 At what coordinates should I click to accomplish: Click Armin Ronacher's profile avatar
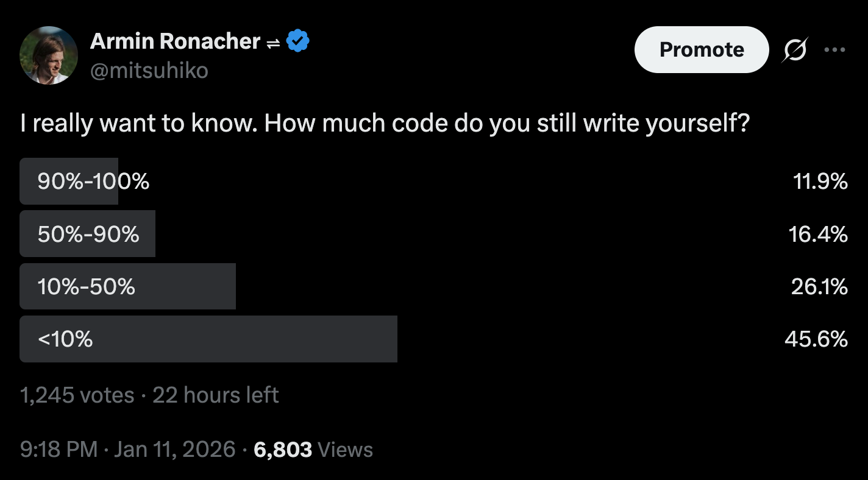pos(49,55)
